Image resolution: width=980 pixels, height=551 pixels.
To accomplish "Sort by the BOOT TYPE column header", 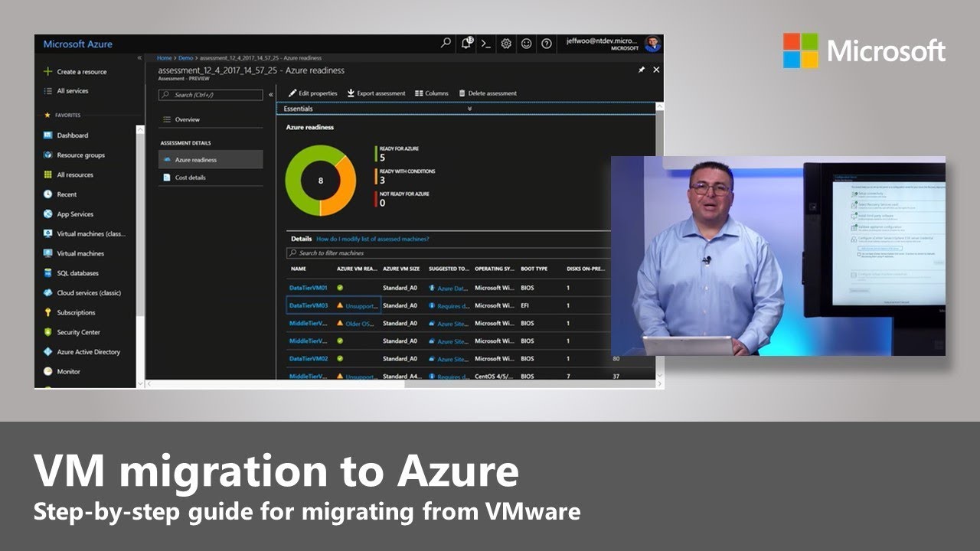I will 534,269.
